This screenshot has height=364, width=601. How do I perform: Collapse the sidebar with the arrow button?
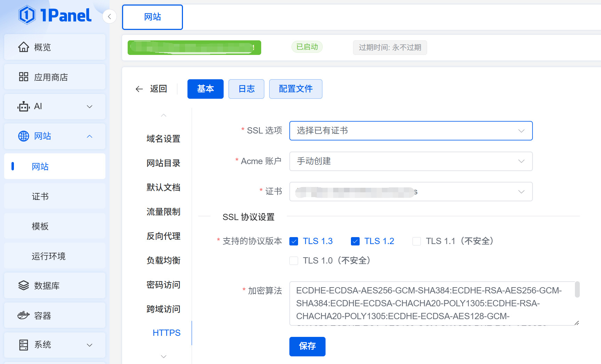110,16
